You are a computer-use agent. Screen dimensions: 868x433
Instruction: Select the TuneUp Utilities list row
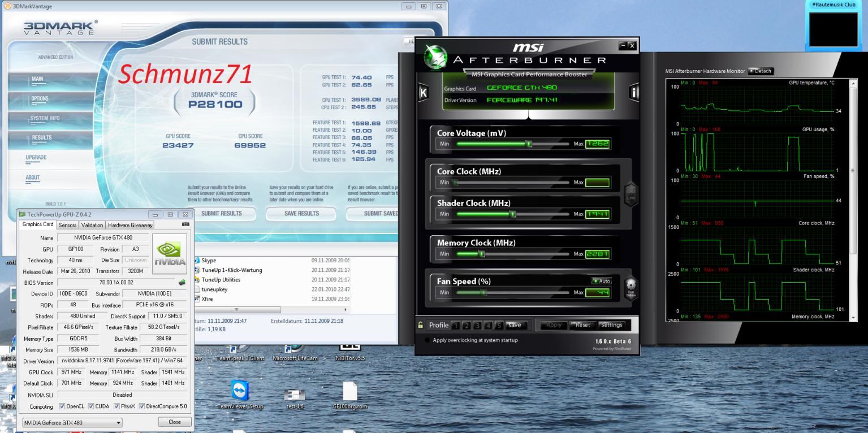point(272,280)
